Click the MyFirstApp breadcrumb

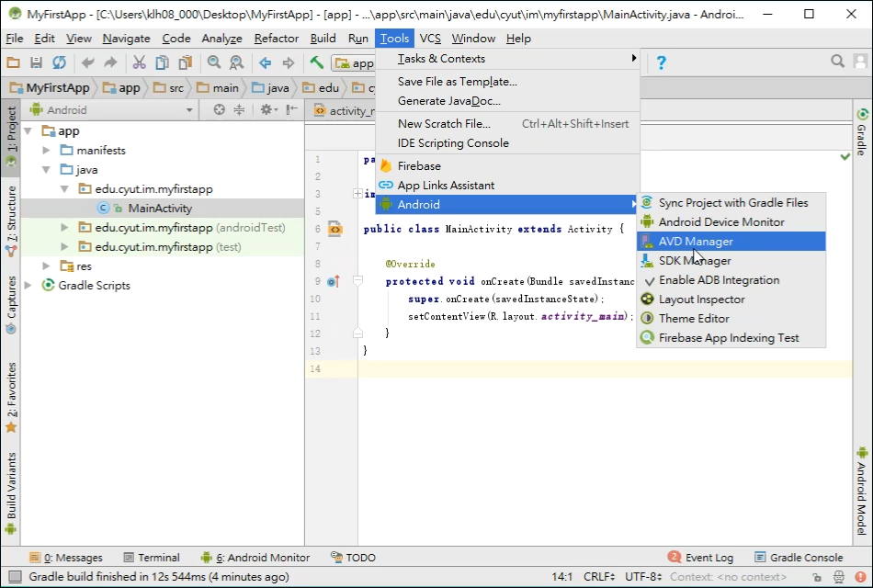(x=51, y=88)
